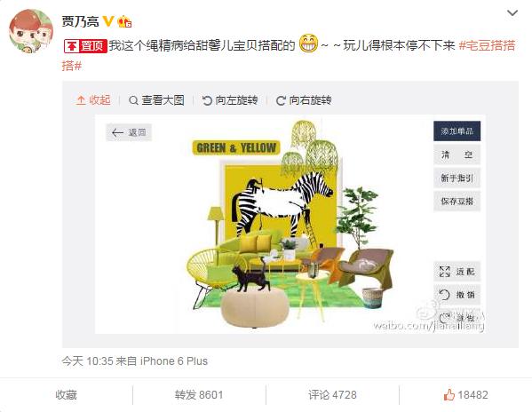Click the 保存豆搭 save button

pyautogui.click(x=457, y=201)
